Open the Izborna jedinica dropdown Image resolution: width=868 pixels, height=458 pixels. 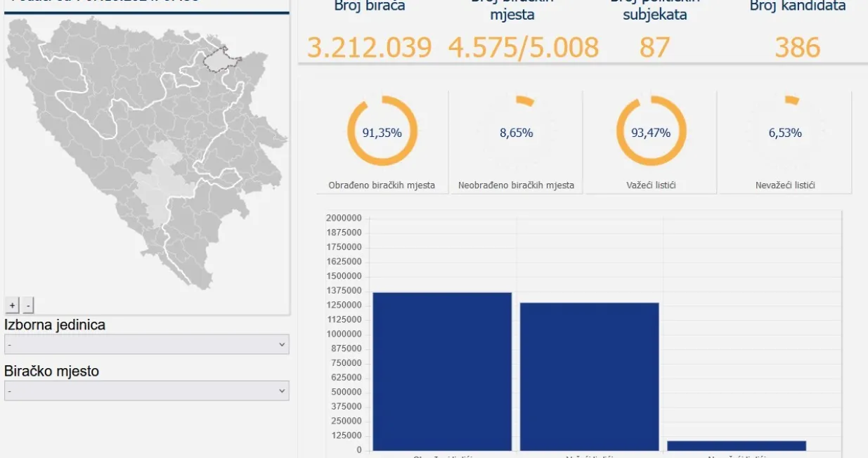(x=146, y=344)
